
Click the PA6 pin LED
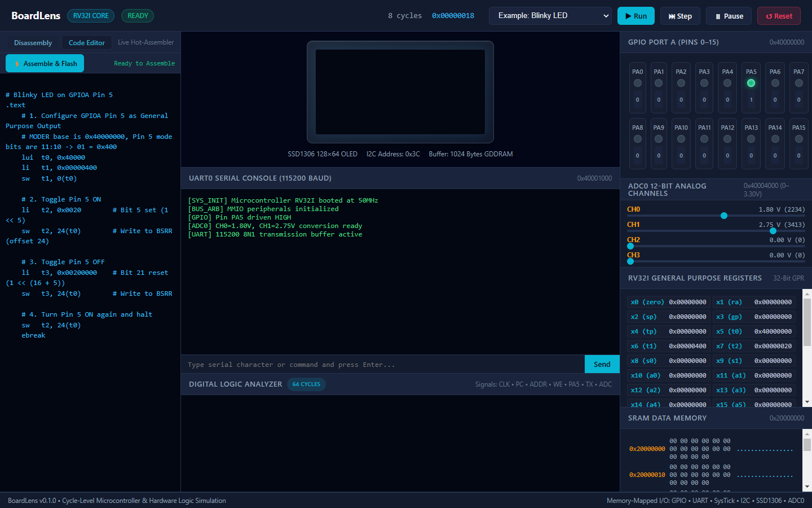775,83
